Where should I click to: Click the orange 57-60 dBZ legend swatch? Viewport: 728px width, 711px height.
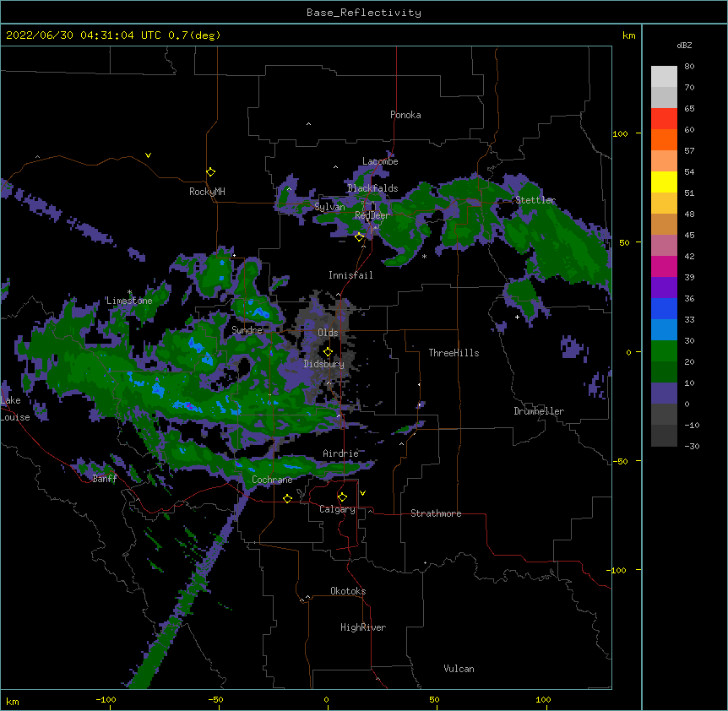coord(664,139)
